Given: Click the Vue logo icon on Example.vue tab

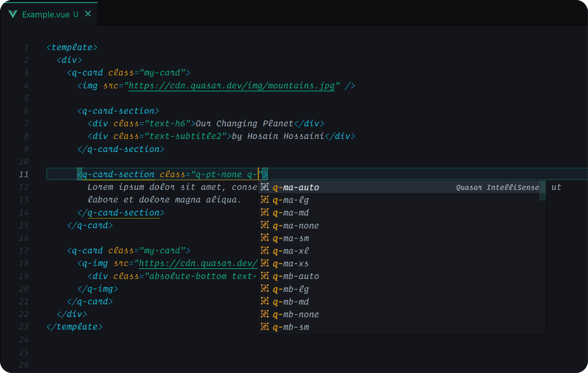Looking at the screenshot, I should tap(13, 14).
